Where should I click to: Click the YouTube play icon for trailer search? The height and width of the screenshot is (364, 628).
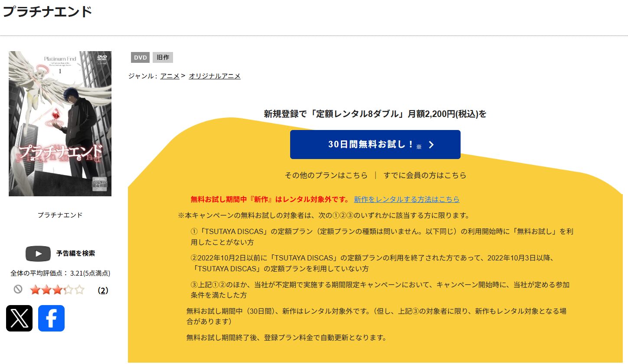[x=38, y=253]
